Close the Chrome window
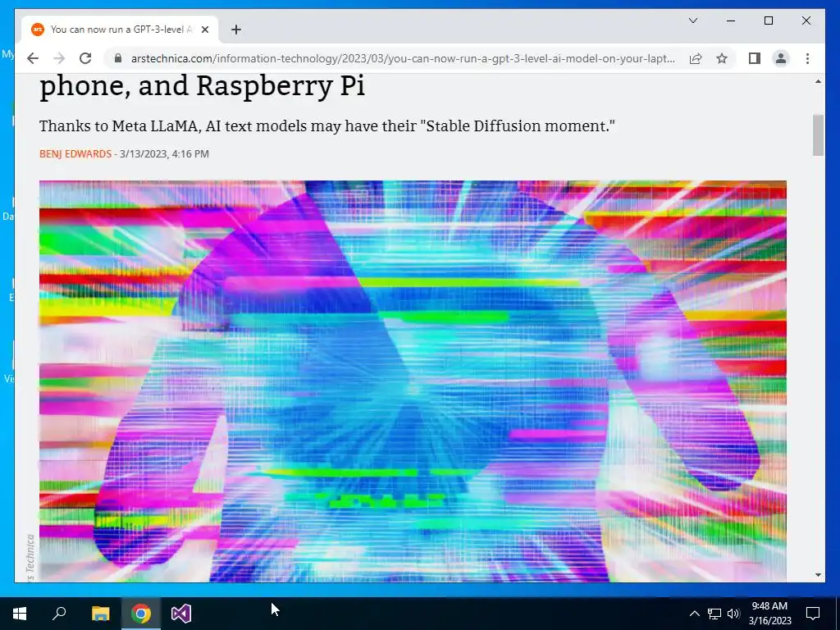The height and width of the screenshot is (630, 840). point(806,21)
